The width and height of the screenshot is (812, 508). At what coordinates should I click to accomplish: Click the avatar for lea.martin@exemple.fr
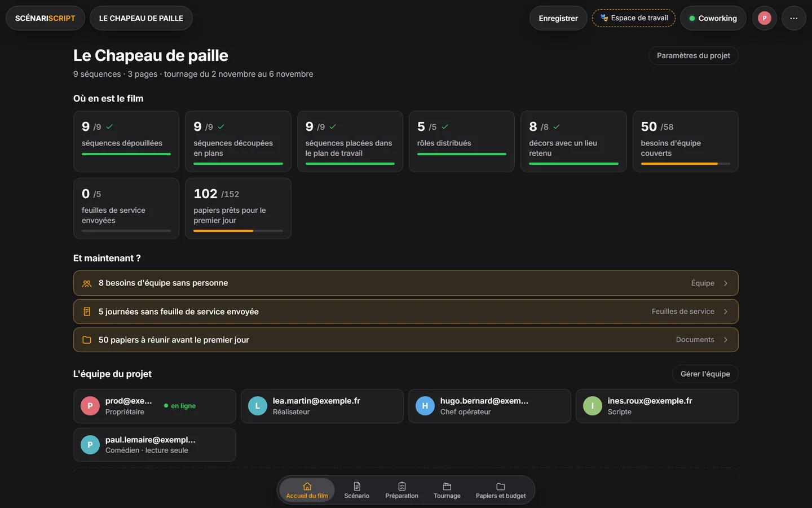[258, 406]
